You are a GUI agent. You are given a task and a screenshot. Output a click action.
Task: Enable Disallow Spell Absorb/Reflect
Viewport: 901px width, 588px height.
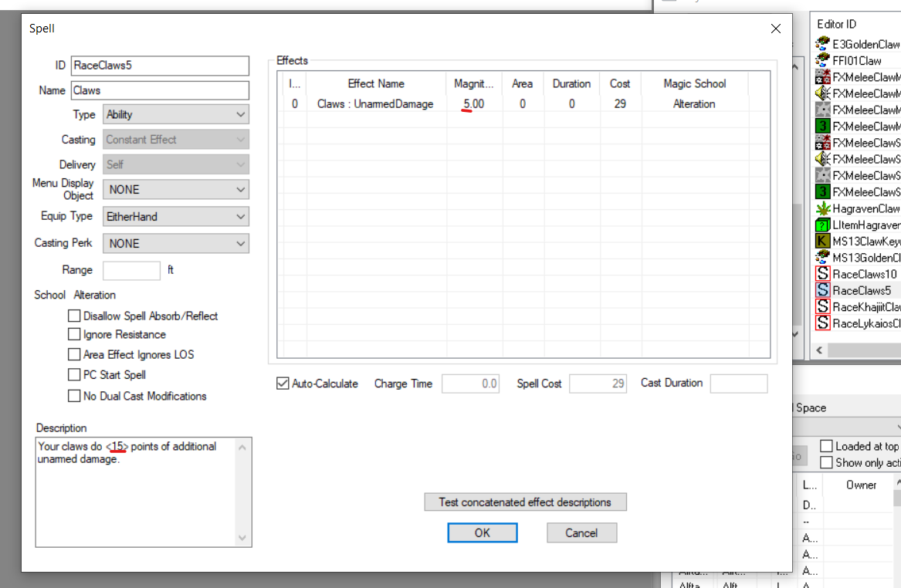click(74, 316)
